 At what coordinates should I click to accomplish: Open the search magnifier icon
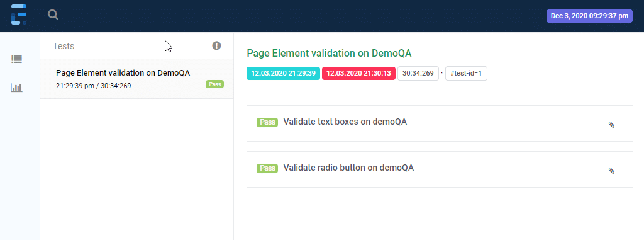53,15
